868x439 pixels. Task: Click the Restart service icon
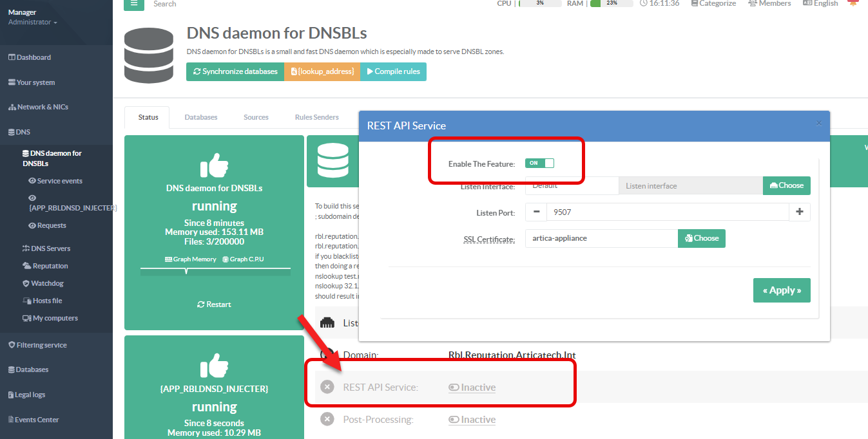[x=201, y=304]
